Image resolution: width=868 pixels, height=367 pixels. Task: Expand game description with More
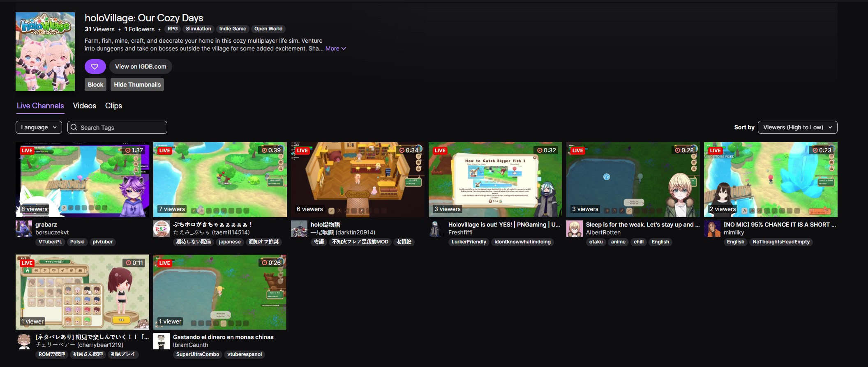[336, 48]
